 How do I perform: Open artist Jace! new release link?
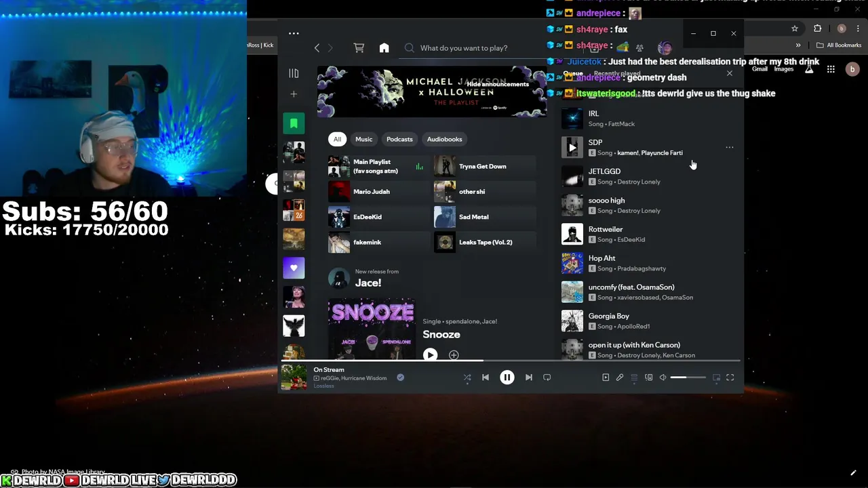368,283
